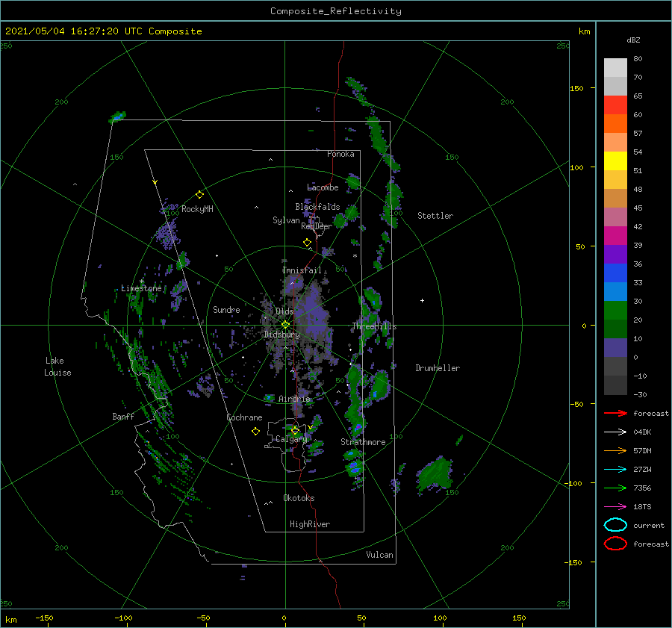The image size is (672, 628).
Task: Click the Banff label
Action: coord(123,416)
